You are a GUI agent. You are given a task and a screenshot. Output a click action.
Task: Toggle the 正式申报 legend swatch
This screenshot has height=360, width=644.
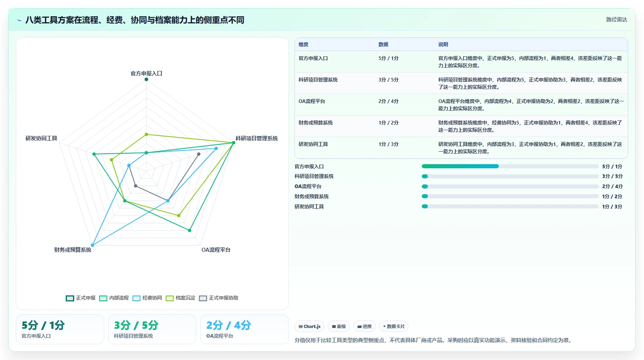(x=70, y=298)
